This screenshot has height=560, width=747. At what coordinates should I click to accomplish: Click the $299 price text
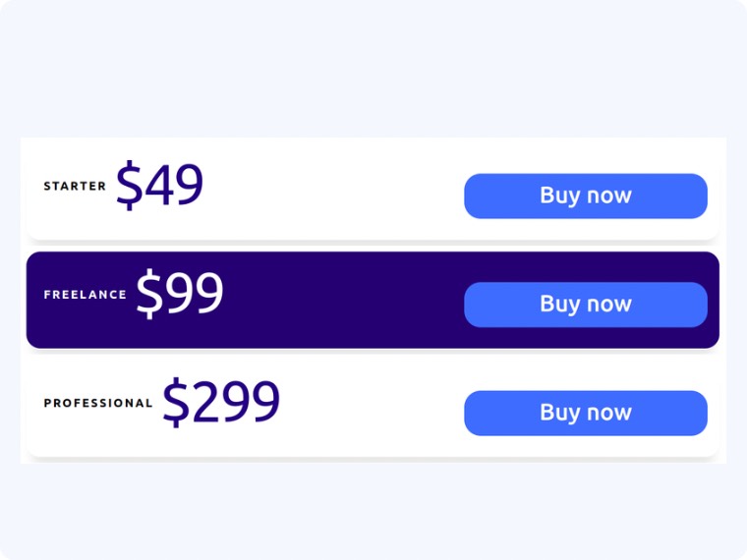point(221,403)
